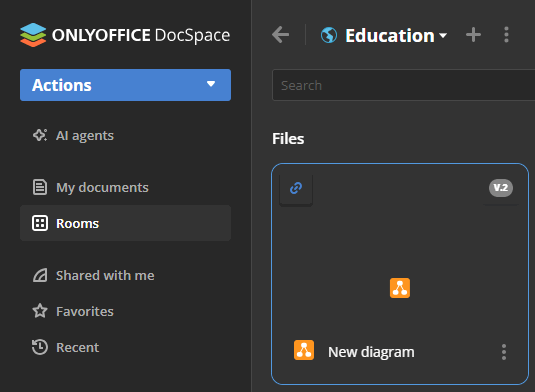
Task: Open Shared with me
Action: coord(125,275)
